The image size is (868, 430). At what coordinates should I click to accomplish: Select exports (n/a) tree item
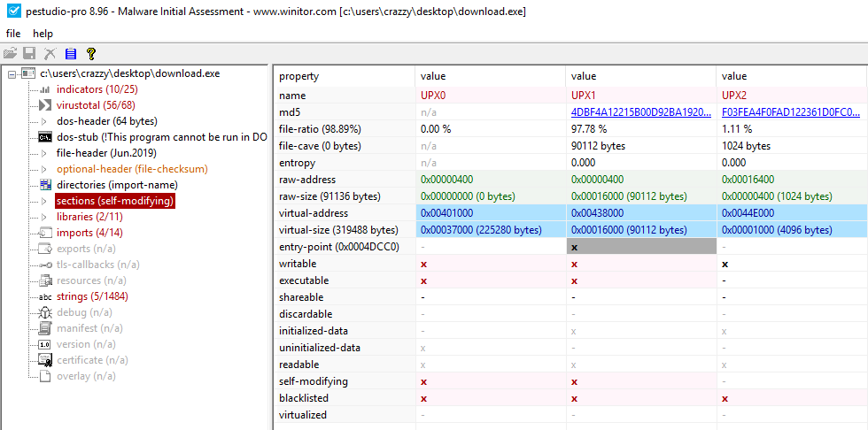[x=87, y=249]
